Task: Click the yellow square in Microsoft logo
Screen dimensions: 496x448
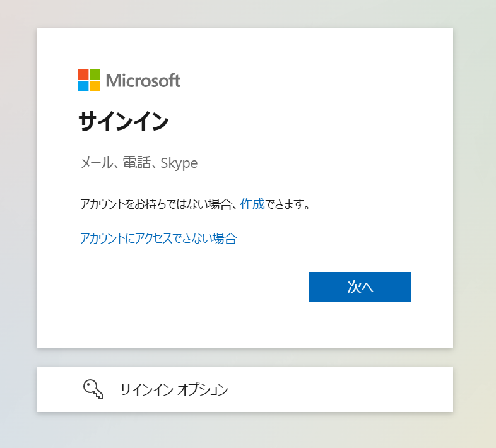Action: [x=95, y=86]
